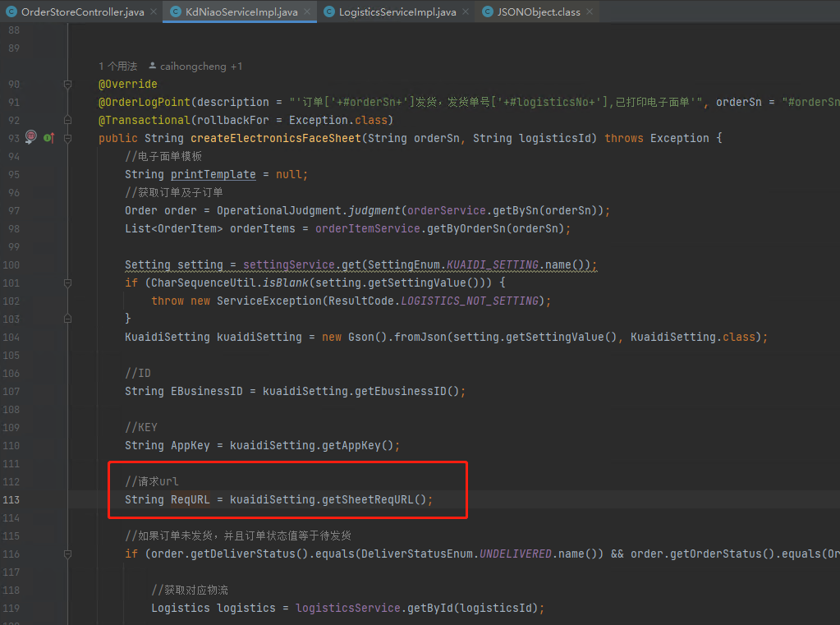Click the JSONObject.class tab file icon
This screenshot has height=625, width=840.
[488, 11]
